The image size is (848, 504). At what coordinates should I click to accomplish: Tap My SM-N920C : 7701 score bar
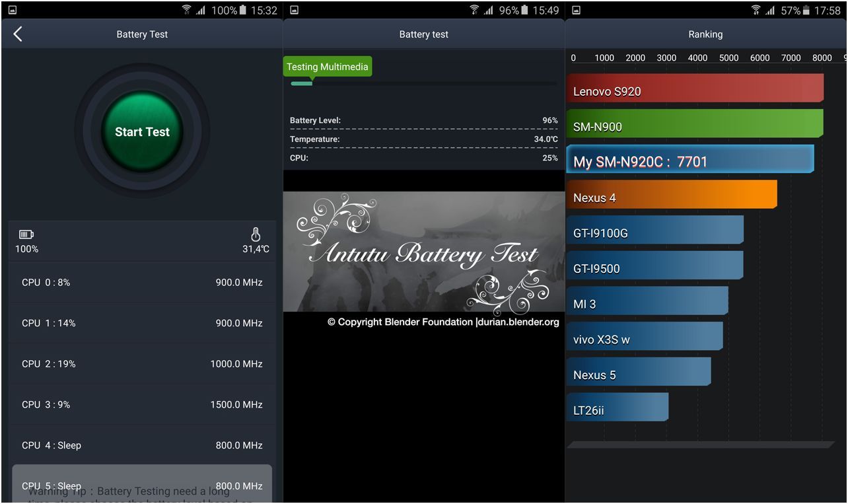(690, 160)
